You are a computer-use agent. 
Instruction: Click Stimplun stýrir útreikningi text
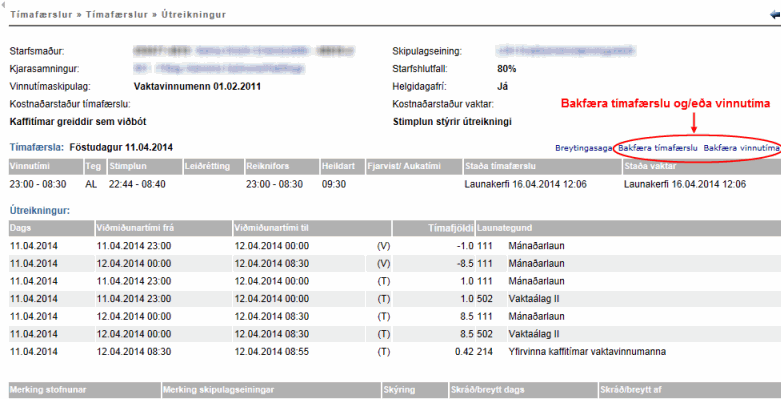click(452, 122)
